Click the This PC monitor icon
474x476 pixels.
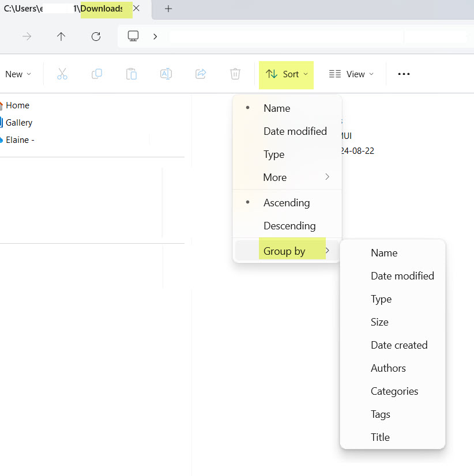(133, 36)
